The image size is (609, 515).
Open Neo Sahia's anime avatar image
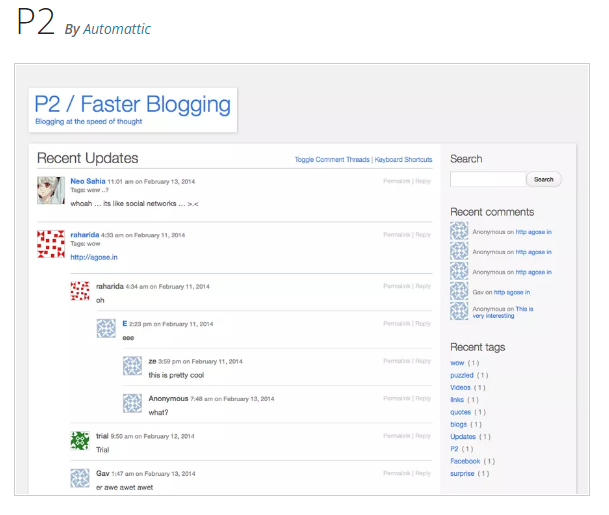[x=51, y=190]
